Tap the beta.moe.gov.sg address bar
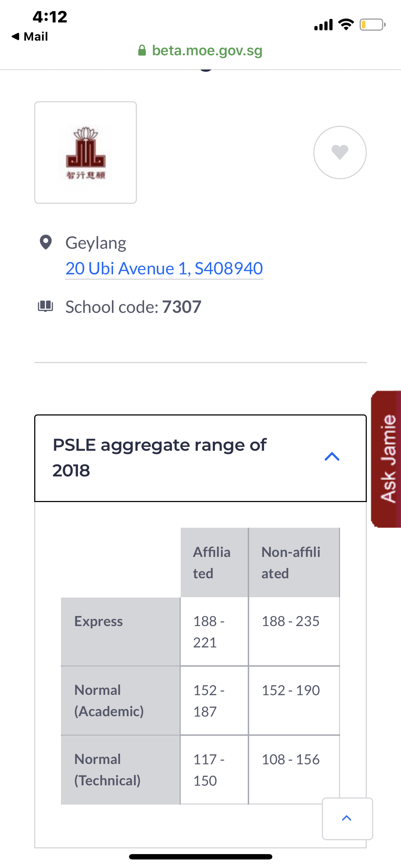 coord(207,51)
